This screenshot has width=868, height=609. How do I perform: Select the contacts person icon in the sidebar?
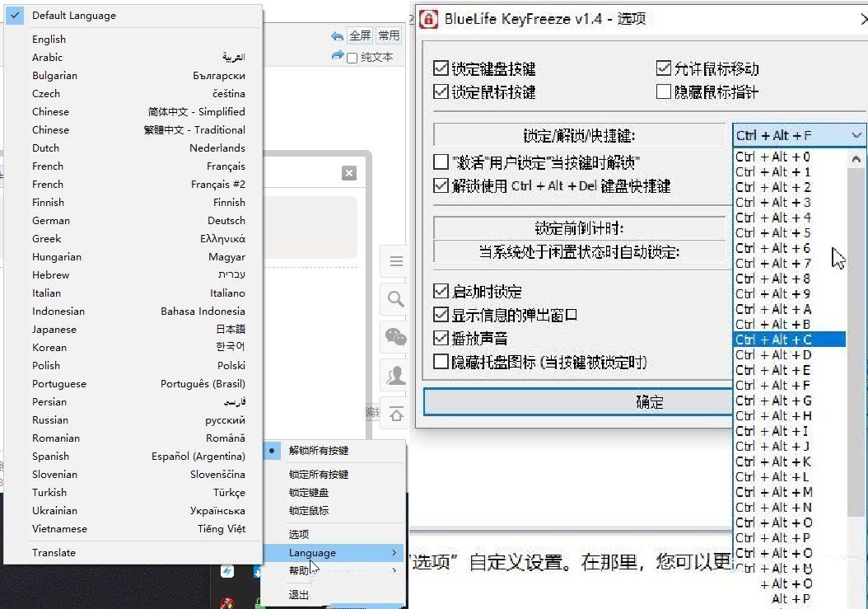395,375
